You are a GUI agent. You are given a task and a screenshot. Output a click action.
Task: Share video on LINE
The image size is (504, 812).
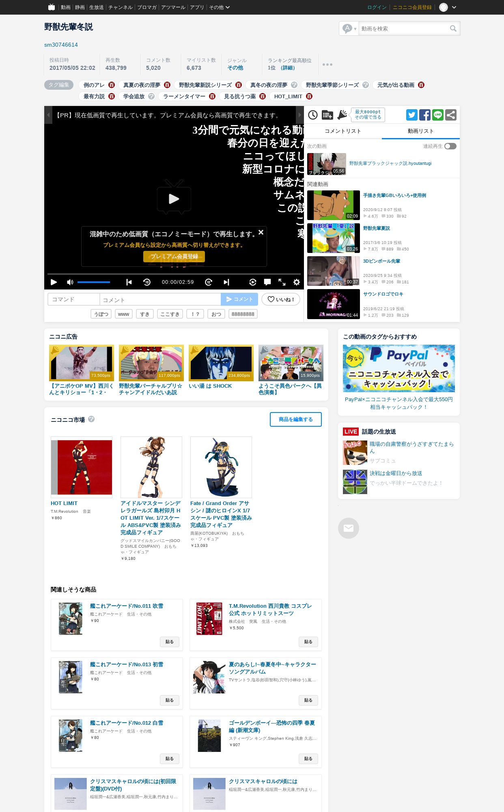pos(438,115)
